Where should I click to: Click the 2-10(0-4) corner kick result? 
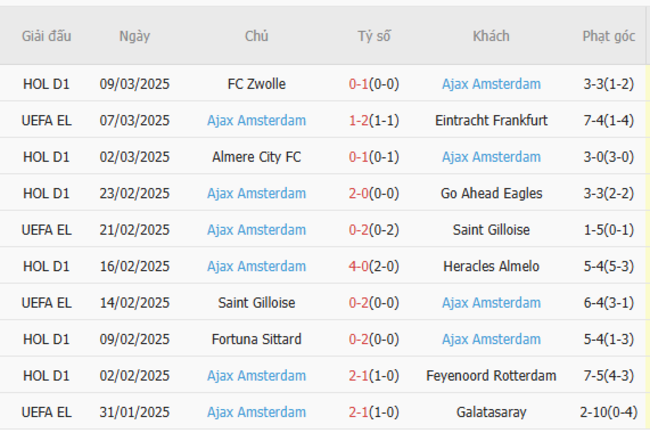(609, 412)
